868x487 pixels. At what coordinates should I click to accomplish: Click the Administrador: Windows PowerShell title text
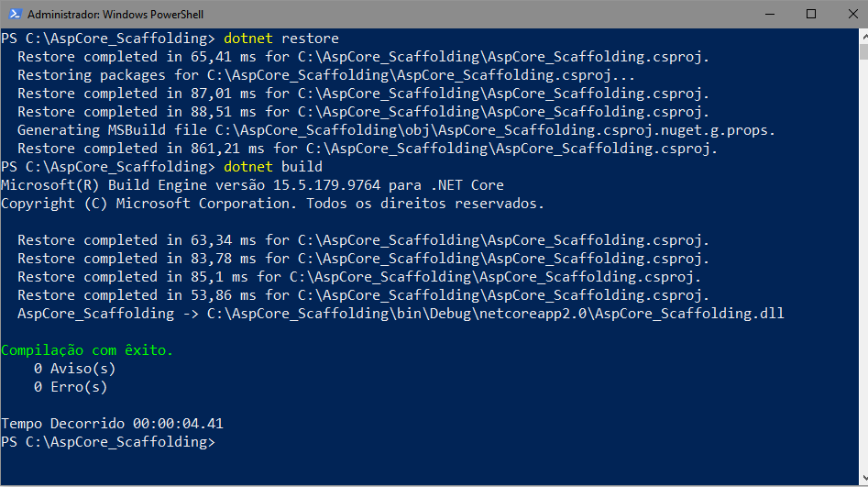pos(115,15)
